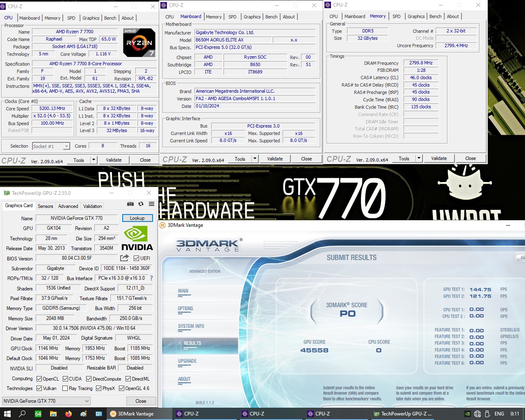
Task: Switch to Mainboard tab in the left CPU-Z window
Action: [30, 18]
